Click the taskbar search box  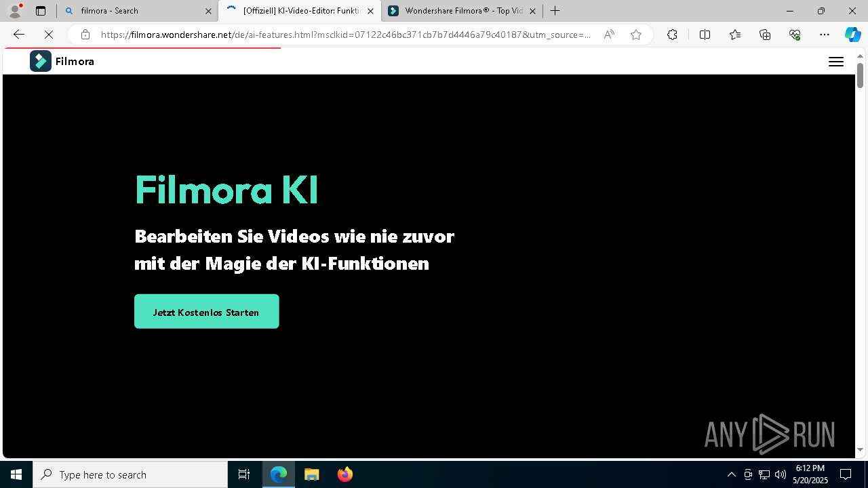130,474
